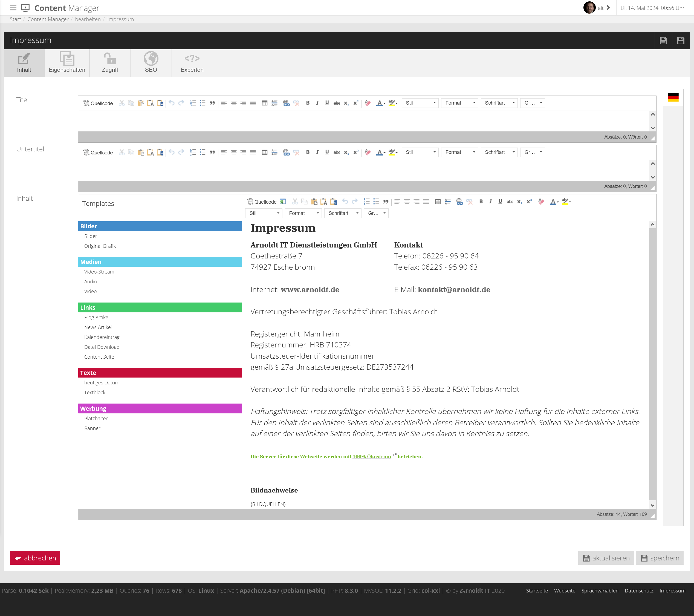Click insert link icon in Inhalt toolbar
The image size is (694, 616).
[x=459, y=202]
